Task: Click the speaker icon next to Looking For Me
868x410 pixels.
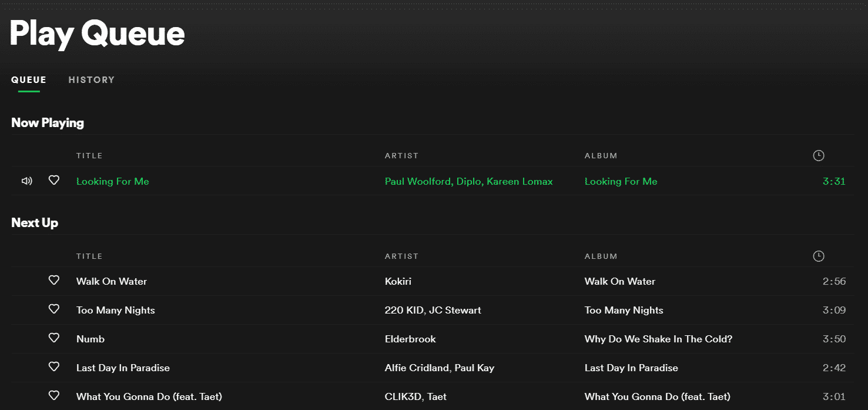Action: click(x=26, y=181)
